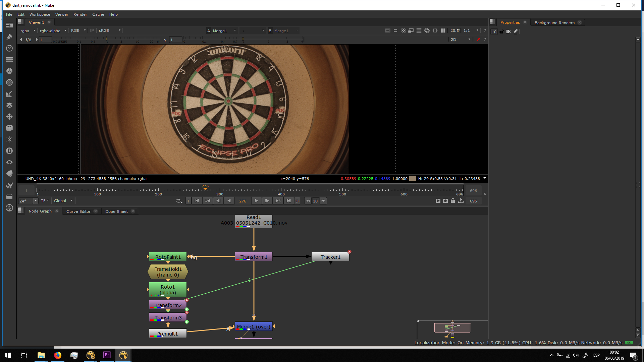This screenshot has height=362, width=644.
Task: Open the rgba channel set dropdown
Action: tap(28, 31)
